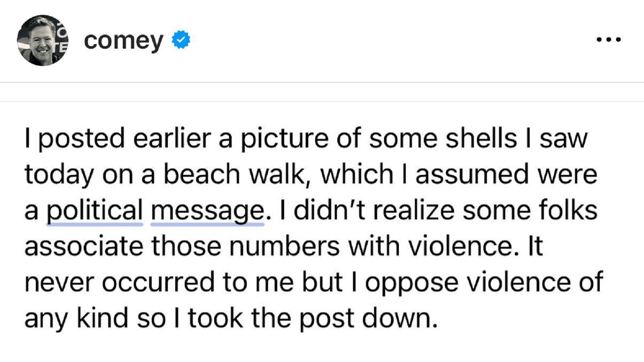Viewport: 644px width, 362px height.
Task: Click the word "earlier" in the first line
Action: click(x=172, y=139)
